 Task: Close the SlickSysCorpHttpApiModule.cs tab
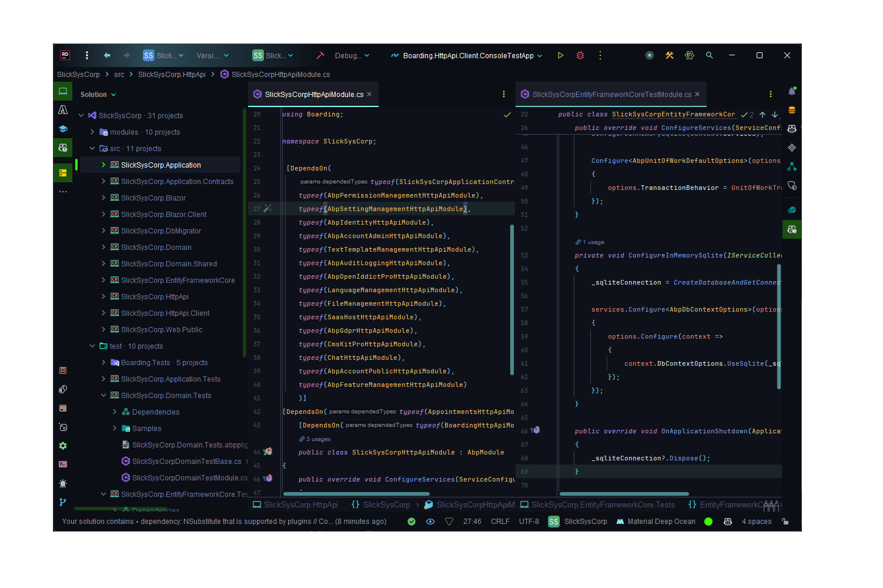pyautogui.click(x=369, y=94)
